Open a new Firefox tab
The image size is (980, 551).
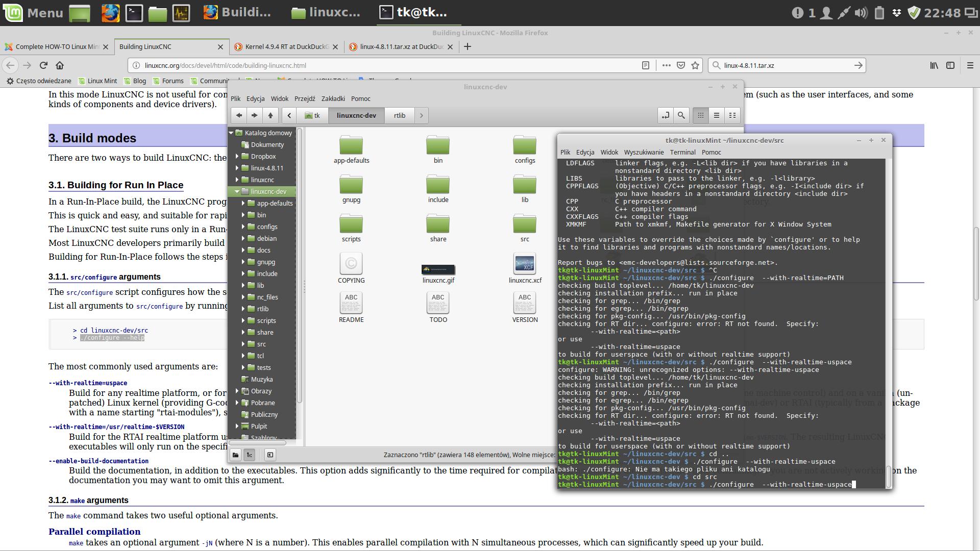click(467, 46)
